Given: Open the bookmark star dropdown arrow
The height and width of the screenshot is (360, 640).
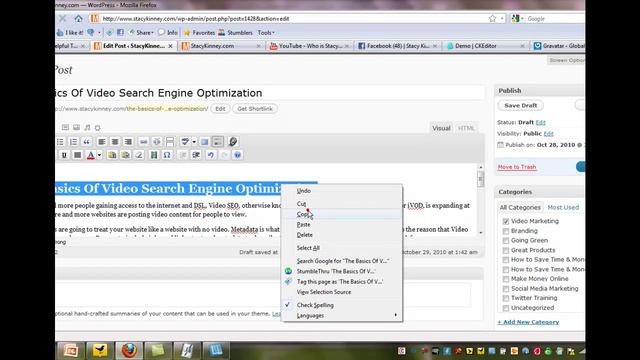Looking at the screenshot, I should [x=502, y=18].
